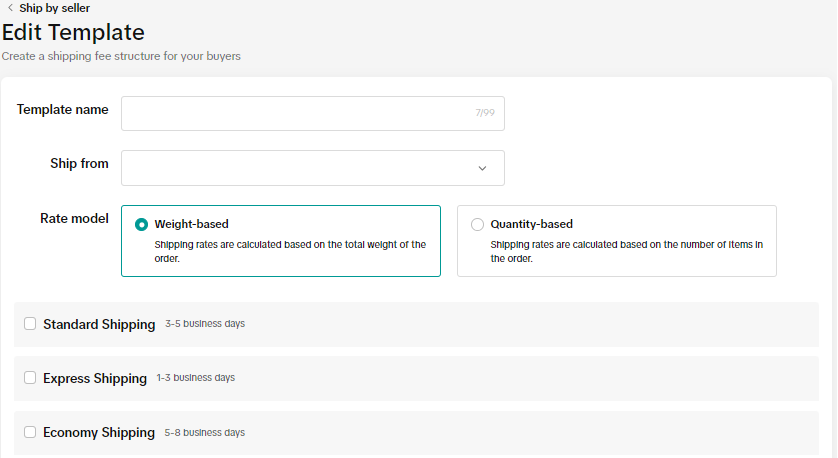Viewport: 838px width, 458px height.
Task: Tick the Express Shipping checkbox
Action: pyautogui.click(x=30, y=378)
